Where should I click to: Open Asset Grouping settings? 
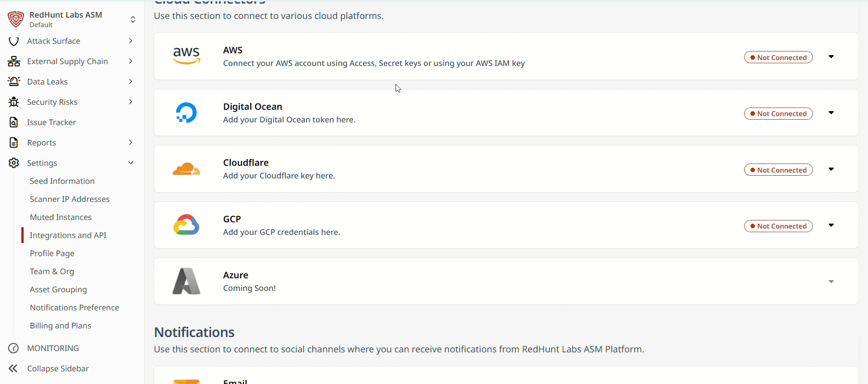(58, 290)
